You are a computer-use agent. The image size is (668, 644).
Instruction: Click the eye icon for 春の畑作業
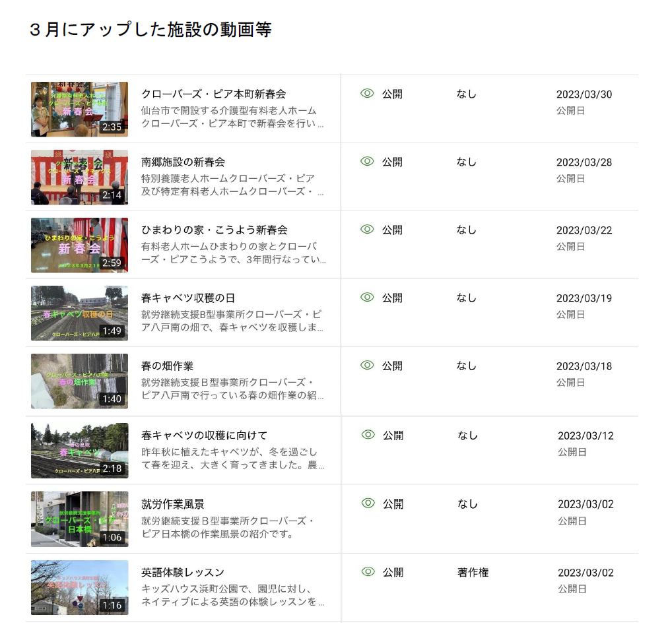point(367,366)
